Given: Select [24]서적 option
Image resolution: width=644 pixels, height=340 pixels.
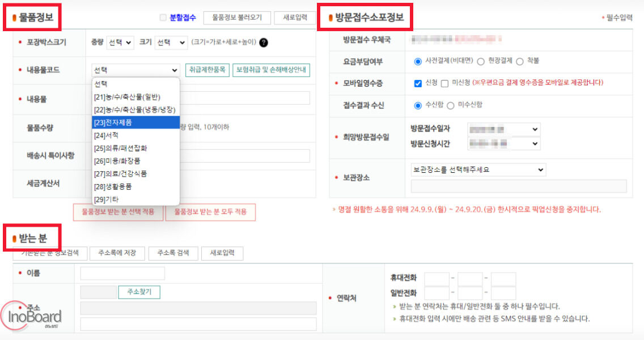Looking at the screenshot, I should [x=135, y=135].
